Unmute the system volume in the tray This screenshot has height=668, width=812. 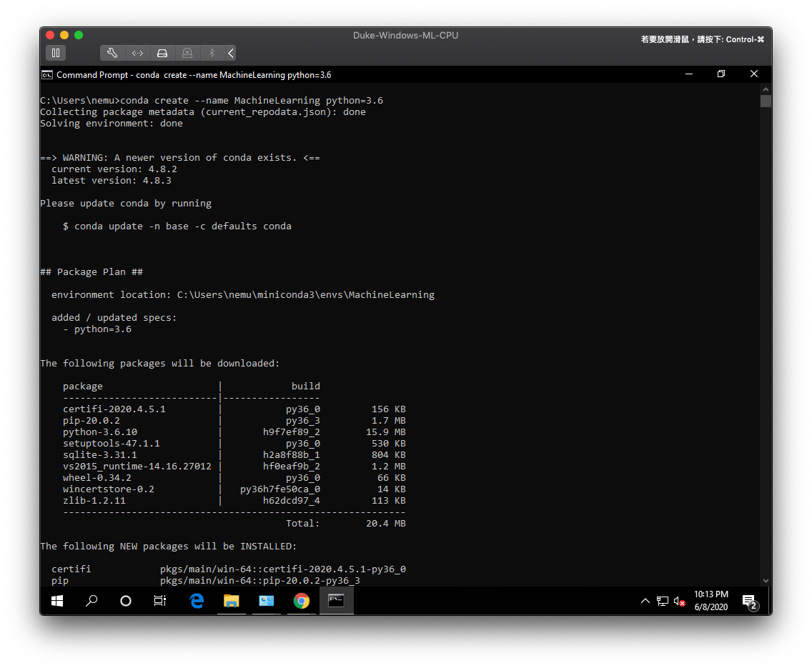pyautogui.click(x=679, y=601)
